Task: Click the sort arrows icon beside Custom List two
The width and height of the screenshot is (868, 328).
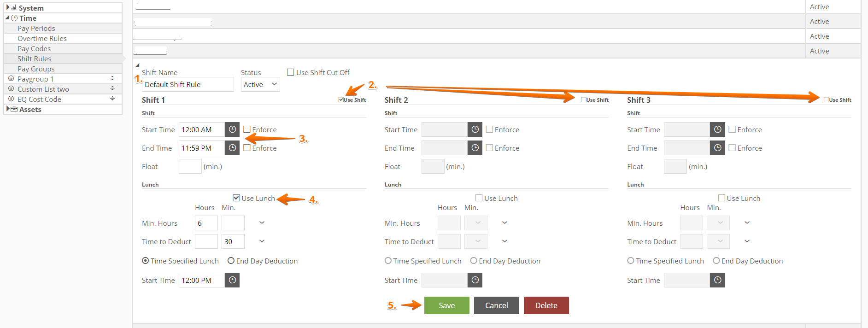Action: point(112,88)
